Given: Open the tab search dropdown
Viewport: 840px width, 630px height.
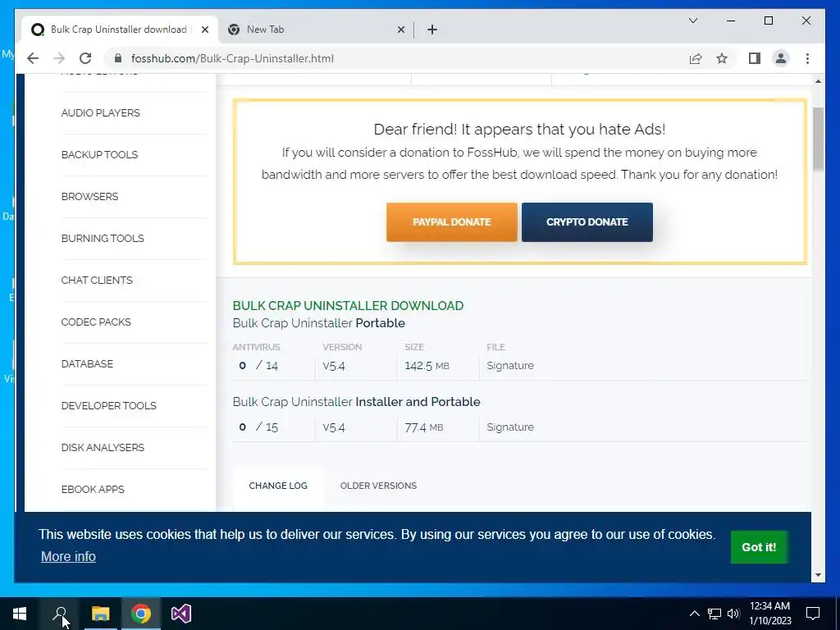Looking at the screenshot, I should (692, 21).
